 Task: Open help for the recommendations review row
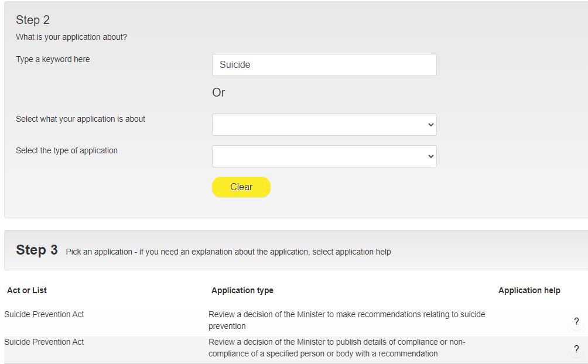576,321
